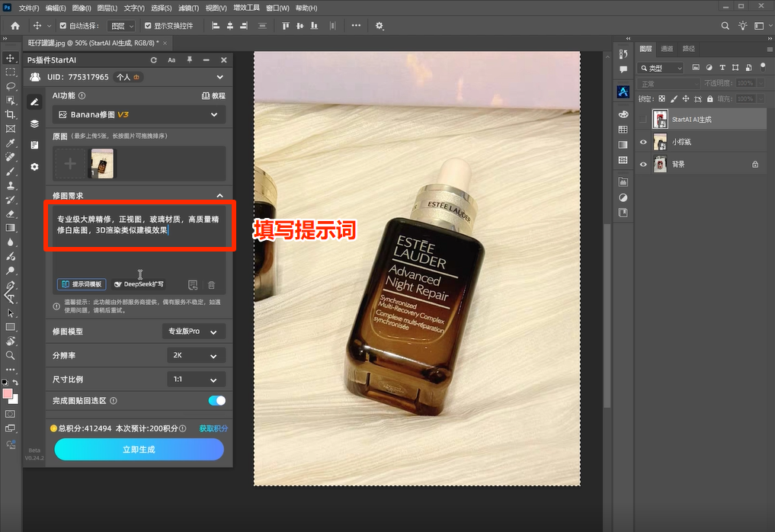
Task: Toggle the layer filter on/off switch
Action: point(763,67)
